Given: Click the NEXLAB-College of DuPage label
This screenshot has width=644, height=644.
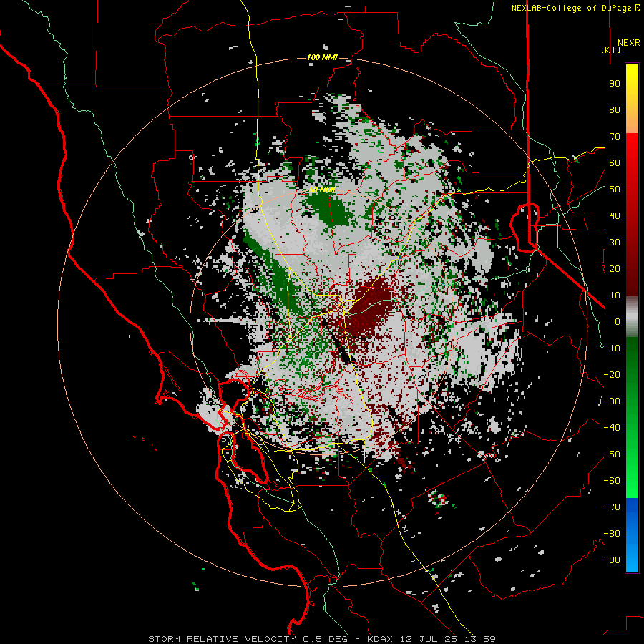Looking at the screenshot, I should click(576, 8).
